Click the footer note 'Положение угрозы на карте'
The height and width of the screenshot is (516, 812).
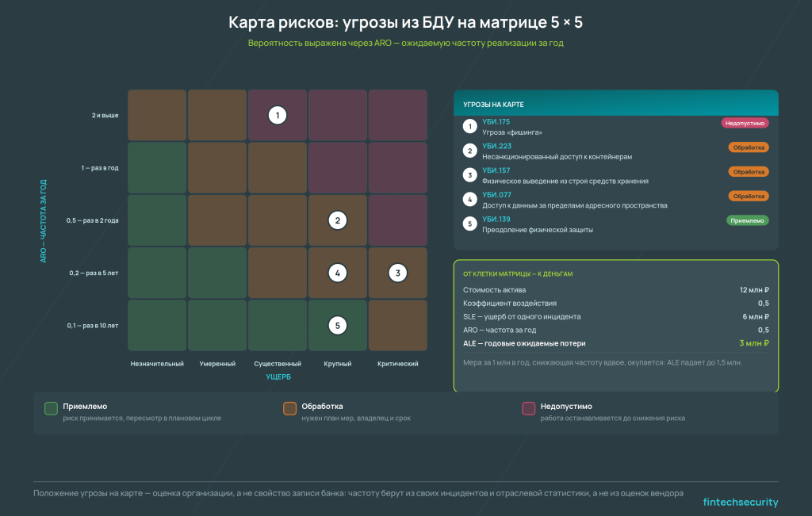tap(358, 493)
